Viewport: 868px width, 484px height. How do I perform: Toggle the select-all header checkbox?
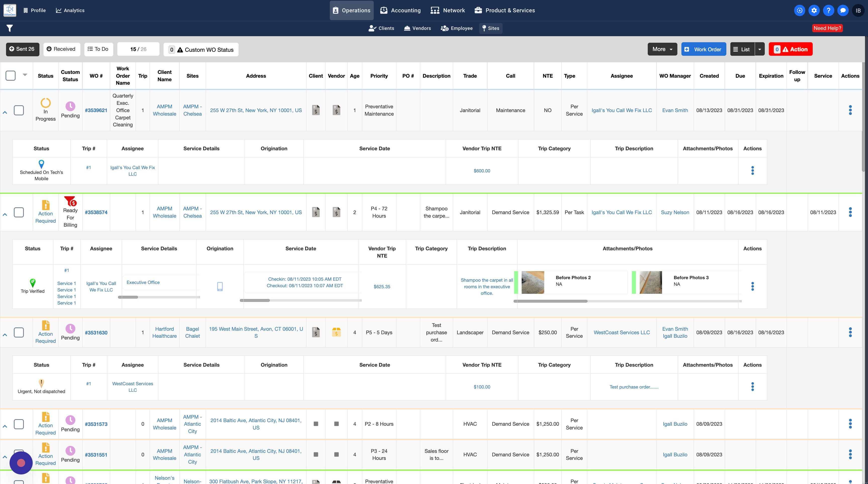pyautogui.click(x=11, y=75)
